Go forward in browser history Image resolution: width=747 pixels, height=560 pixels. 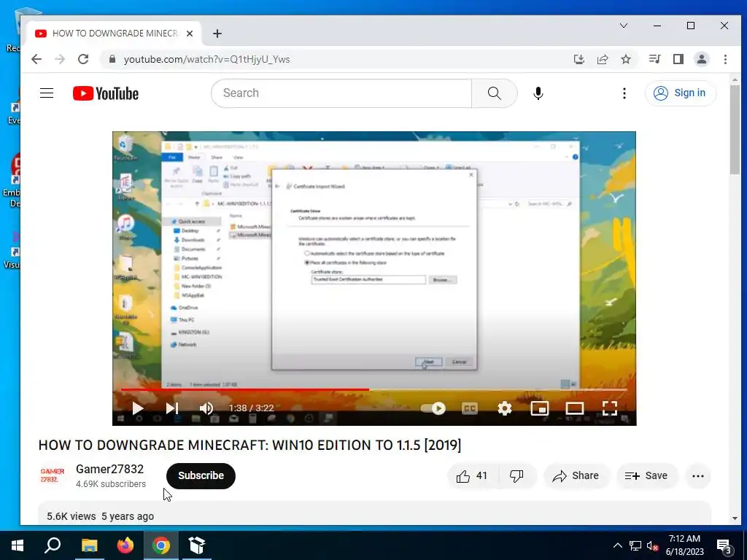pyautogui.click(x=60, y=59)
